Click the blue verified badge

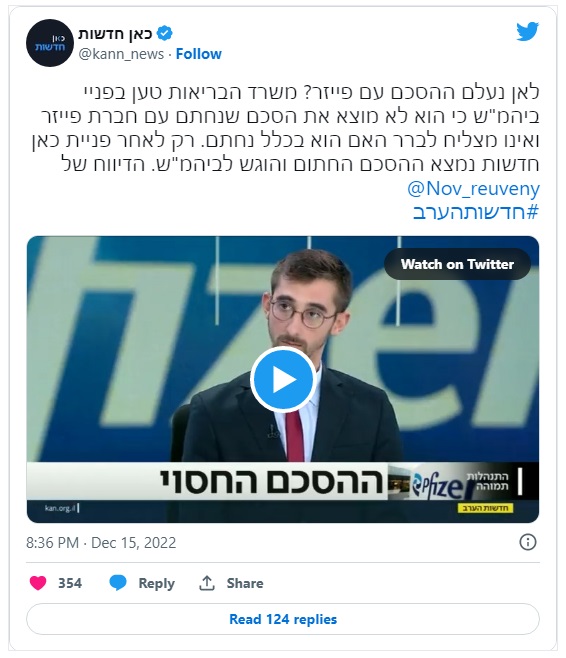(x=164, y=33)
